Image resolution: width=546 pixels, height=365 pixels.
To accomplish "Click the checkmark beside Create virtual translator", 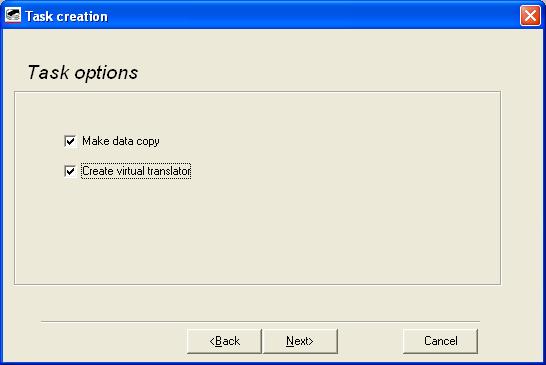I will click(70, 171).
